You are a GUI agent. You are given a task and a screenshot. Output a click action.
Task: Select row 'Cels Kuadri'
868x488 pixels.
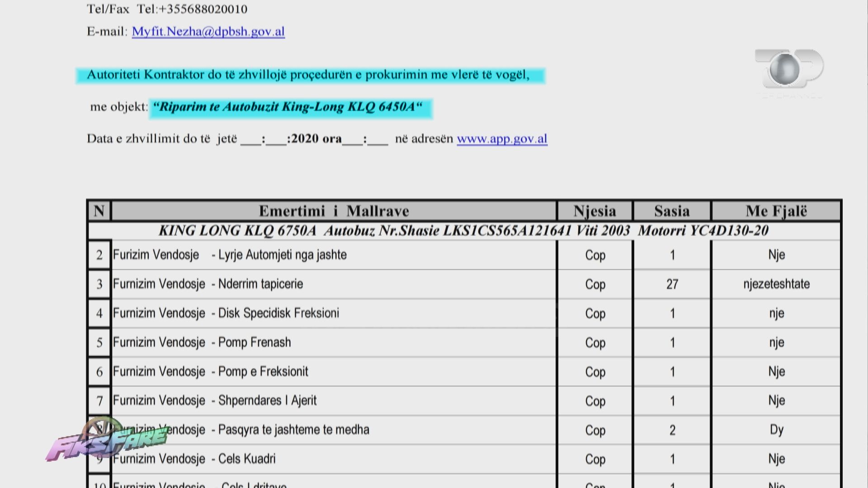(x=464, y=459)
